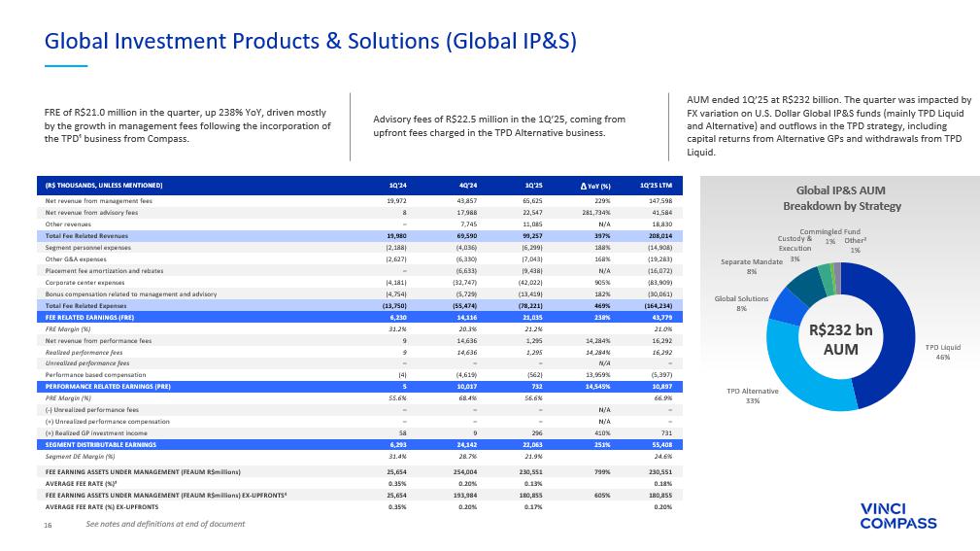Select the '208,014' cell
Screen dimensions: 980x551
click(661, 236)
